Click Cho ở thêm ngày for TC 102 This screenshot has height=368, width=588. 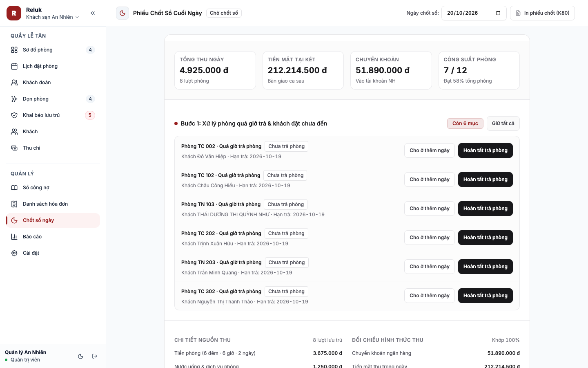click(x=430, y=180)
